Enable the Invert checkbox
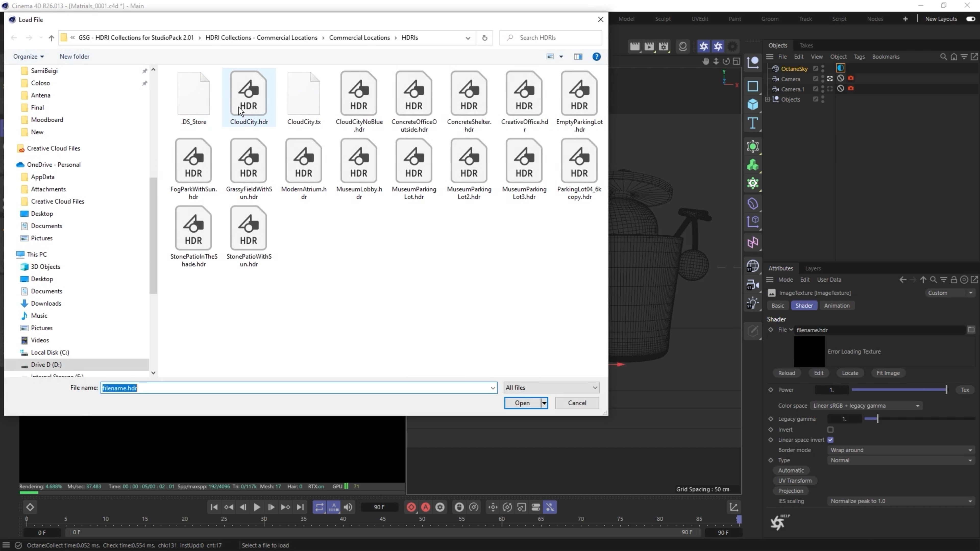 830,429
